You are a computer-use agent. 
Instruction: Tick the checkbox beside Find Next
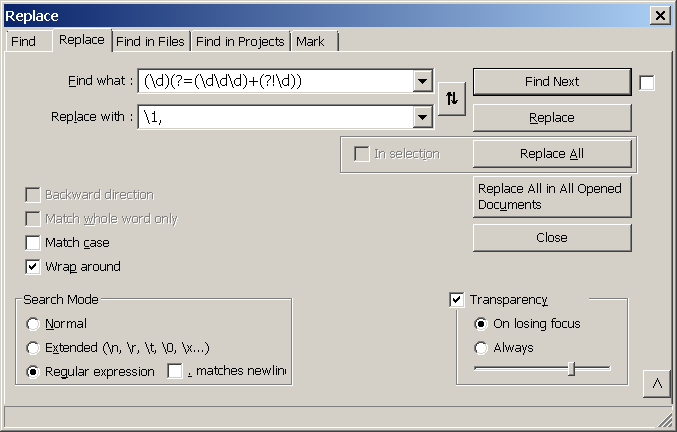coord(646,83)
